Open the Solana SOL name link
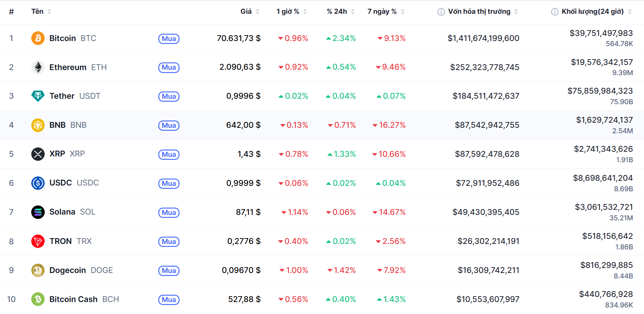 click(72, 212)
